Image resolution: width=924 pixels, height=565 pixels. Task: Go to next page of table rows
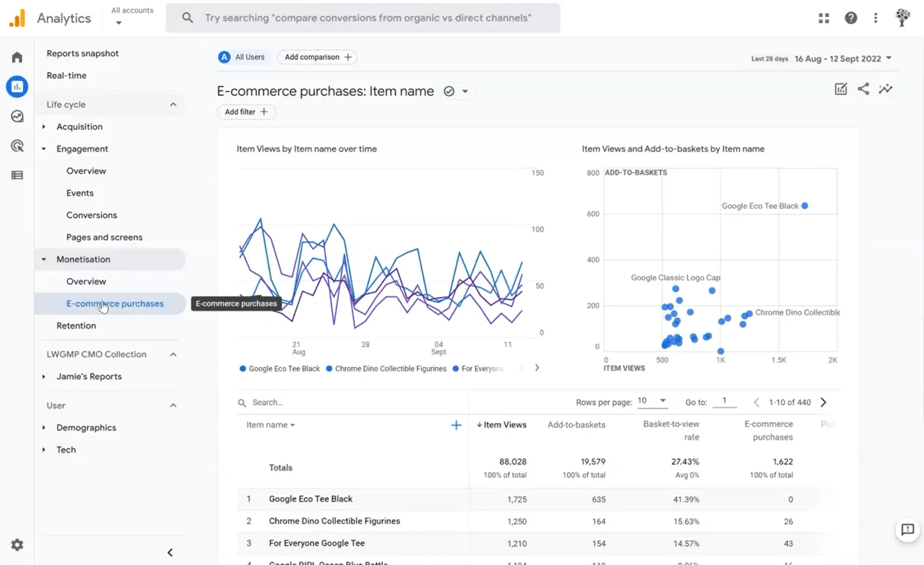click(824, 402)
